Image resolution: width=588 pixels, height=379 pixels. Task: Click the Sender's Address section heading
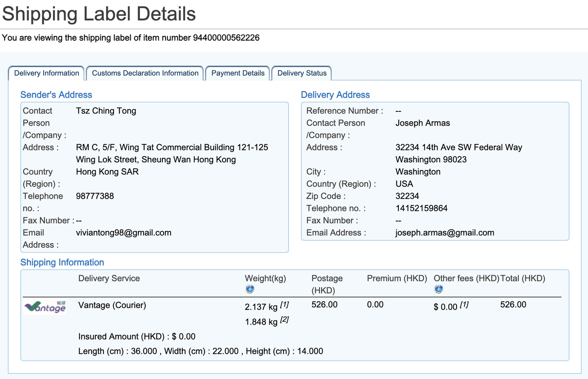pos(56,95)
